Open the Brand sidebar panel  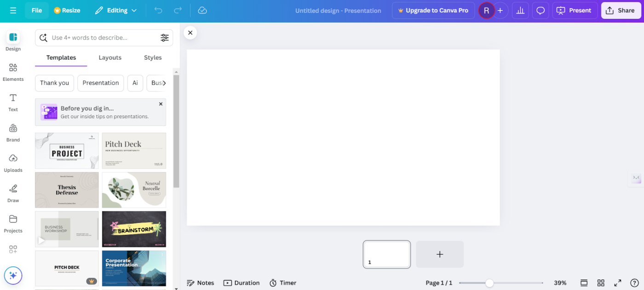[13, 133]
